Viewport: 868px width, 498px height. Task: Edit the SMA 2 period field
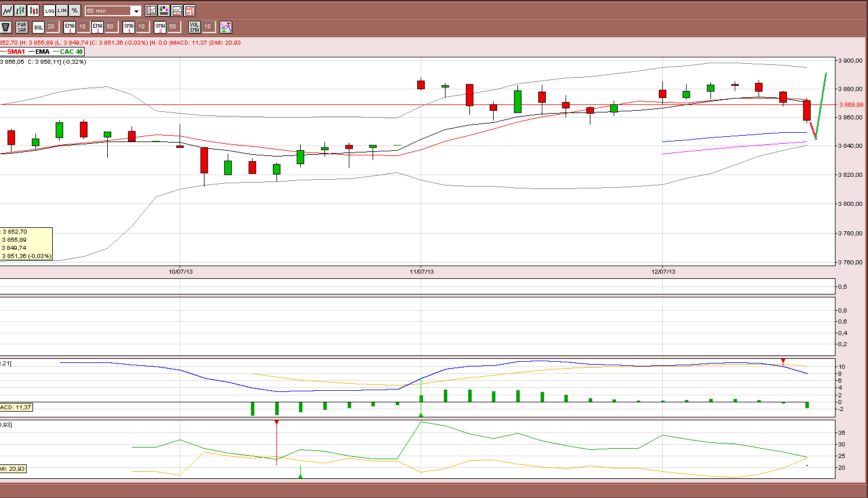pyautogui.click(x=173, y=27)
